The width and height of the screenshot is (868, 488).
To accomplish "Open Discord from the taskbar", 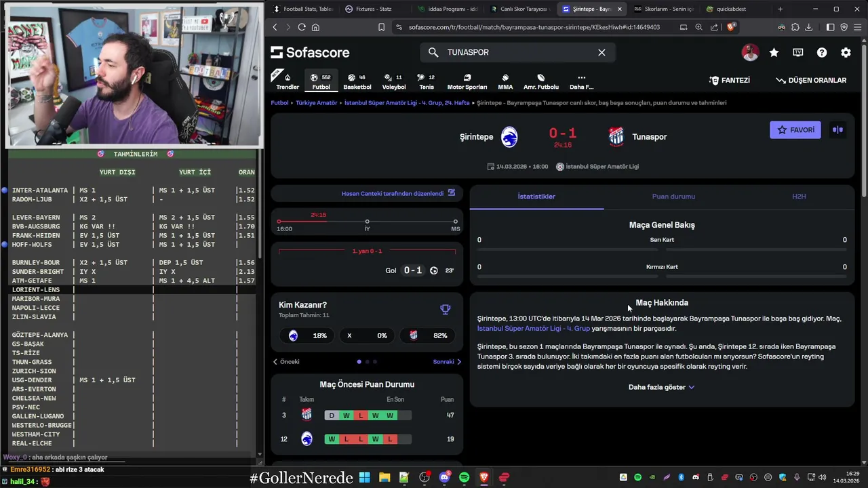I will pyautogui.click(x=444, y=477).
